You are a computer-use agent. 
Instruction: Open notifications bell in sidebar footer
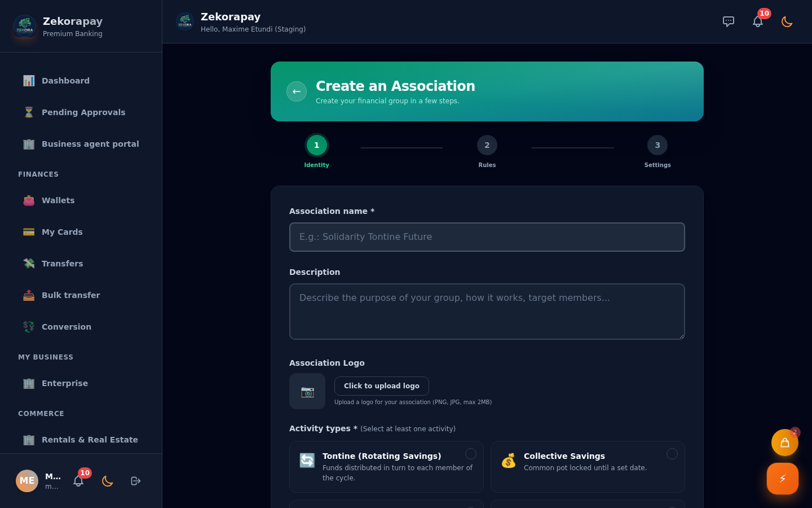coord(78,481)
